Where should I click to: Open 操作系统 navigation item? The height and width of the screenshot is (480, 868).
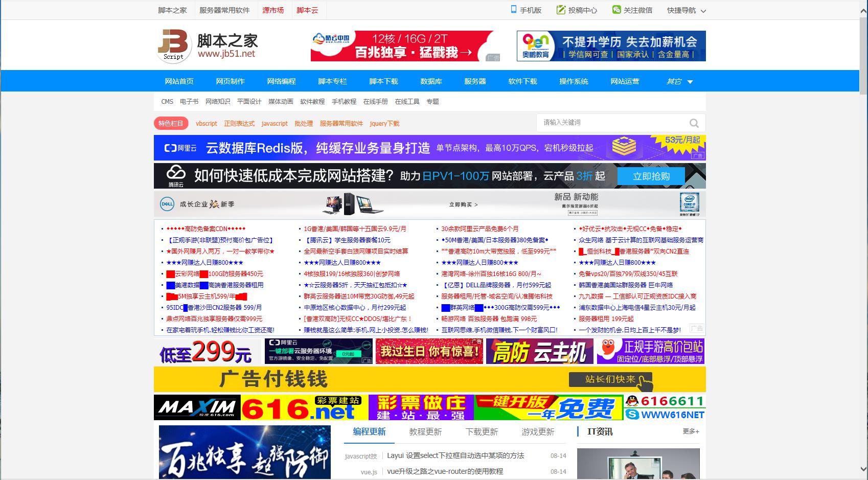pos(574,81)
